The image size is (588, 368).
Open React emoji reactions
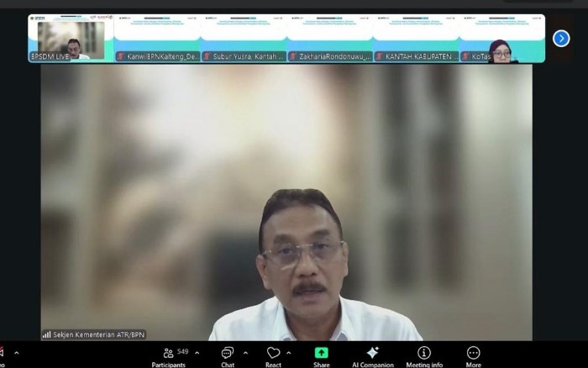(x=273, y=357)
